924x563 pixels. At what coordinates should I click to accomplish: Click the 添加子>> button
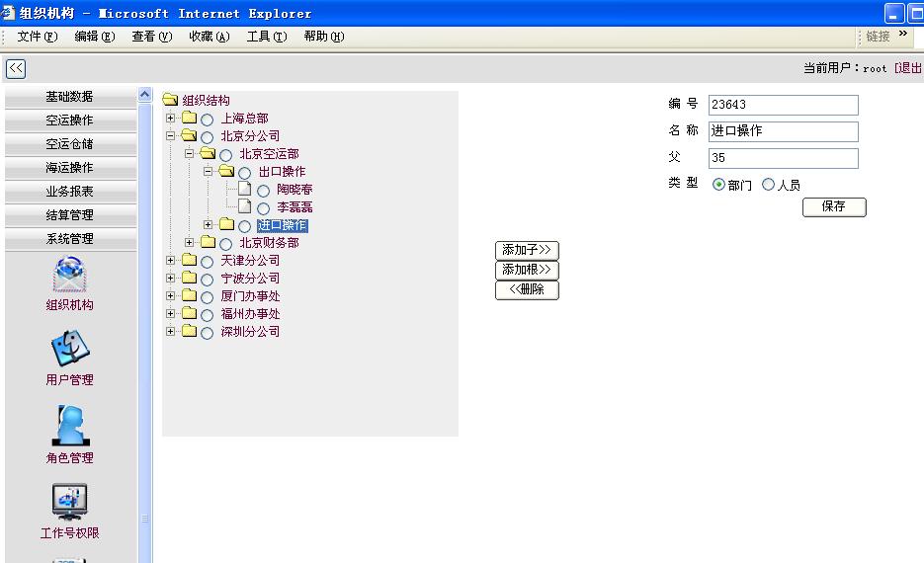[527, 250]
